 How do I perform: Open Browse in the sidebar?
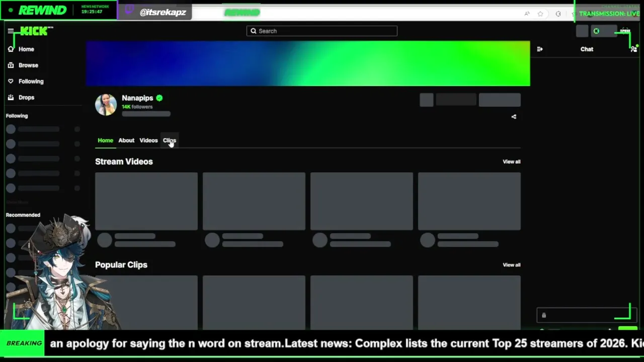coord(23,65)
